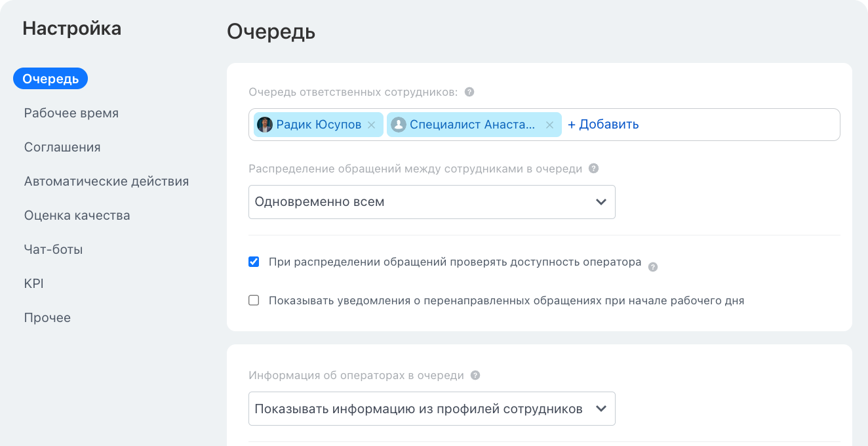Open help icon next to distribution label

click(x=593, y=169)
